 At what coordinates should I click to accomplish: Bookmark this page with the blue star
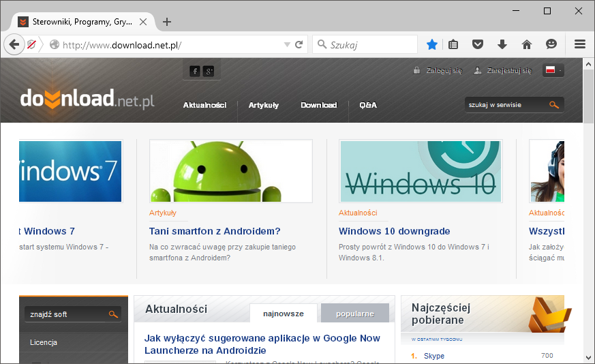(432, 45)
